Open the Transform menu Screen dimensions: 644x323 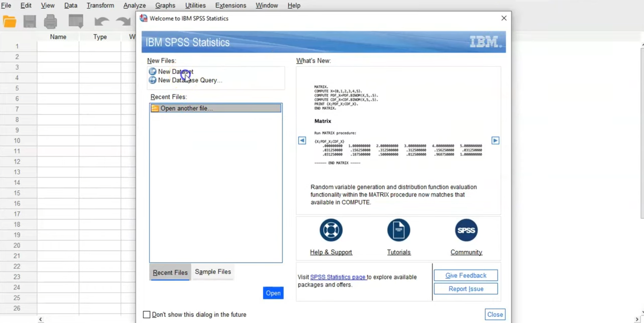point(100,5)
